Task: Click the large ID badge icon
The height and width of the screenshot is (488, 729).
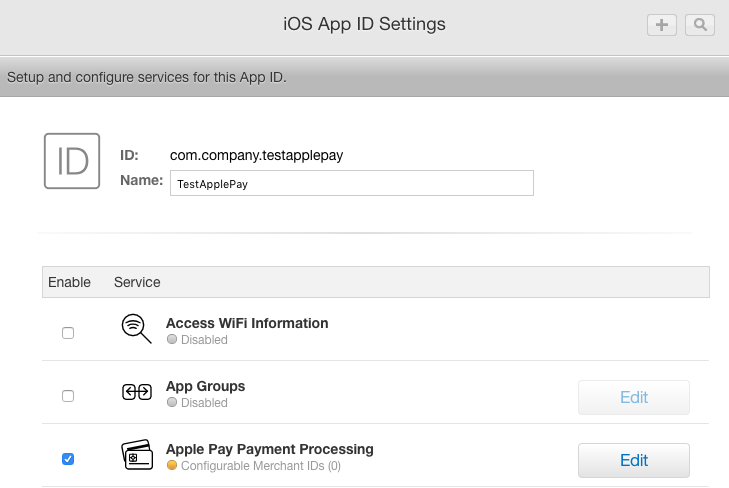Action: [72, 161]
